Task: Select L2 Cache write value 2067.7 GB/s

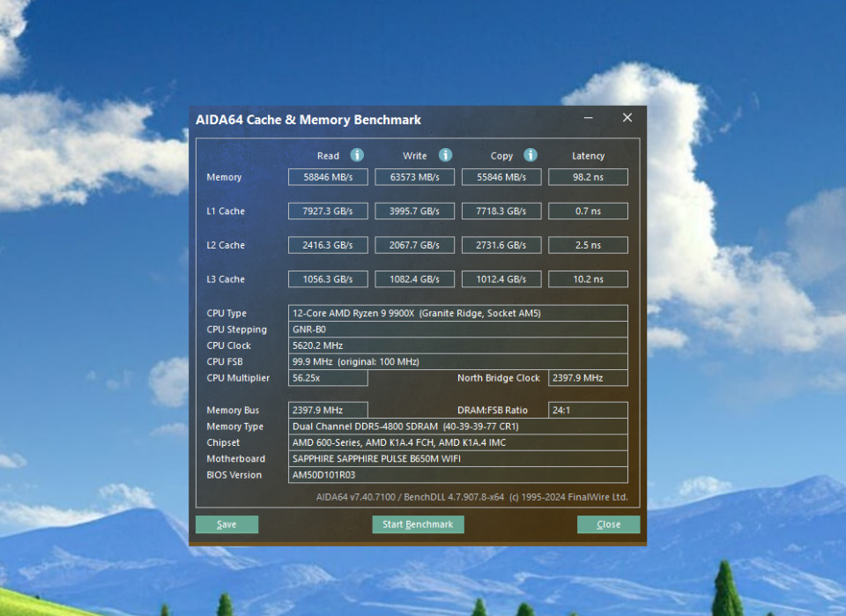Action: [x=415, y=245]
